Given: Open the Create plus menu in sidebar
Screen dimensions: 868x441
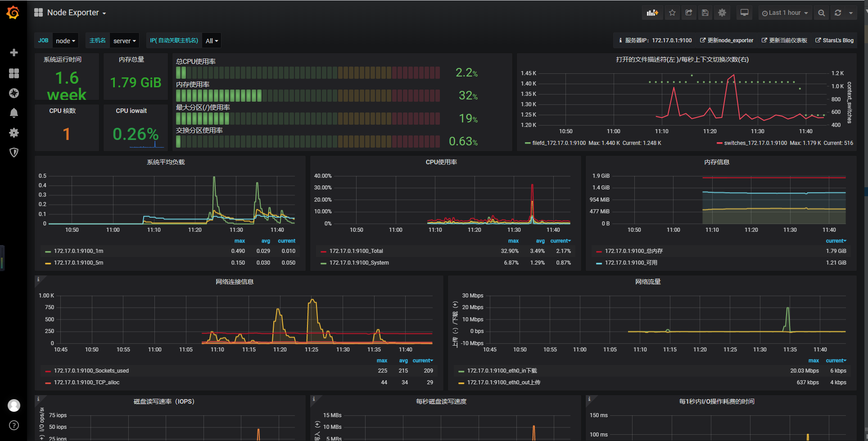Looking at the screenshot, I should click(x=14, y=53).
